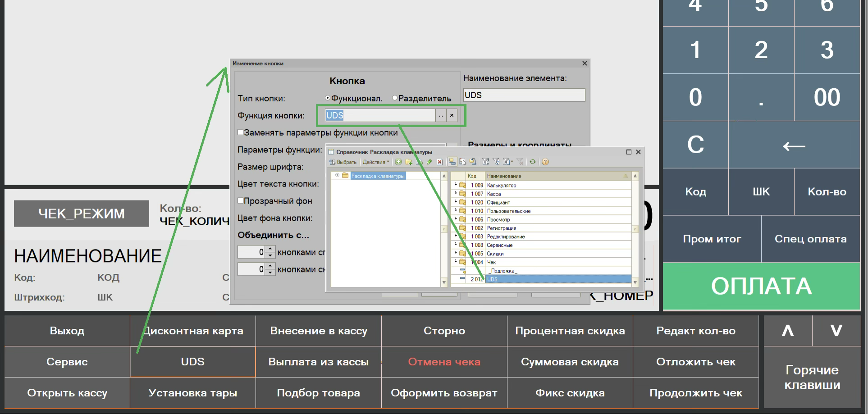Sort list by Код column header
This screenshot has width=868, height=414.
coord(475,176)
